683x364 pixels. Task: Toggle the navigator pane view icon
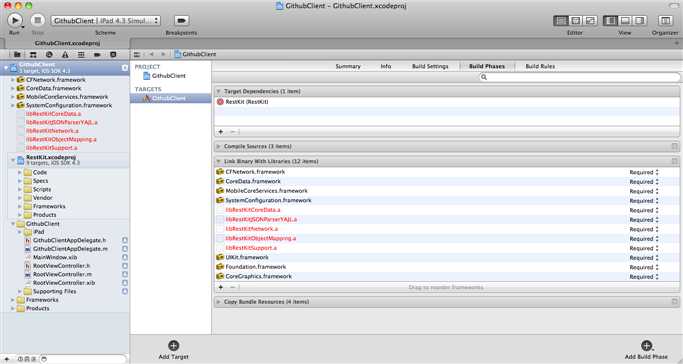click(611, 20)
